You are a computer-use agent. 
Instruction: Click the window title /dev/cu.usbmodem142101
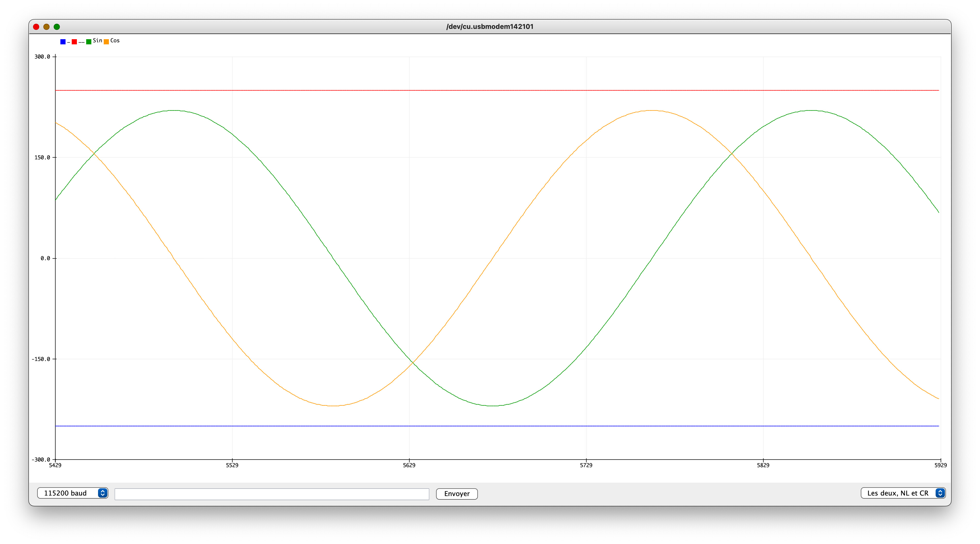coord(490,27)
